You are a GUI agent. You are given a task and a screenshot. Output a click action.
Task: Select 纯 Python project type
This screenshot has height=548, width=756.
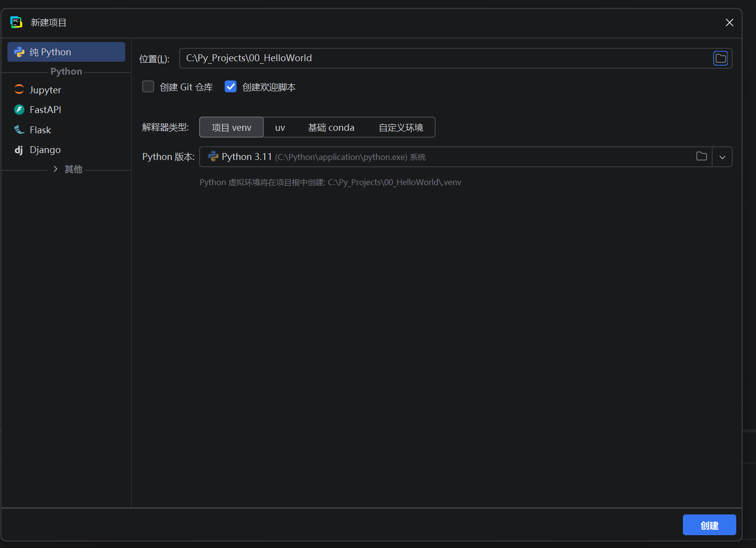66,52
